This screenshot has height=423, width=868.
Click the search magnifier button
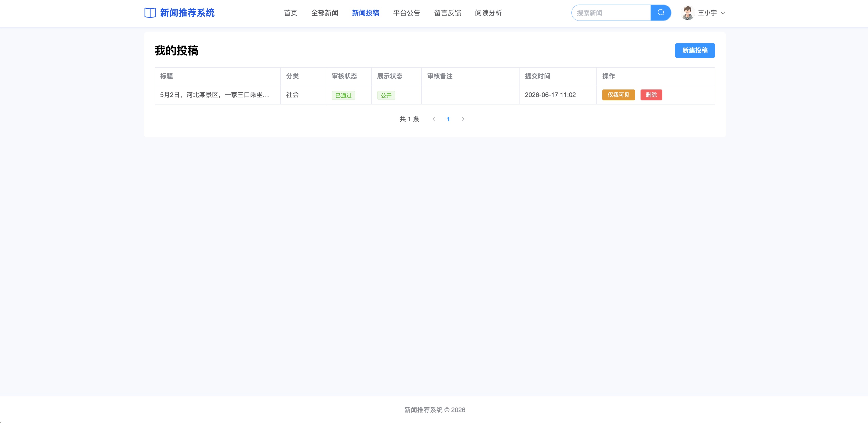(x=660, y=13)
